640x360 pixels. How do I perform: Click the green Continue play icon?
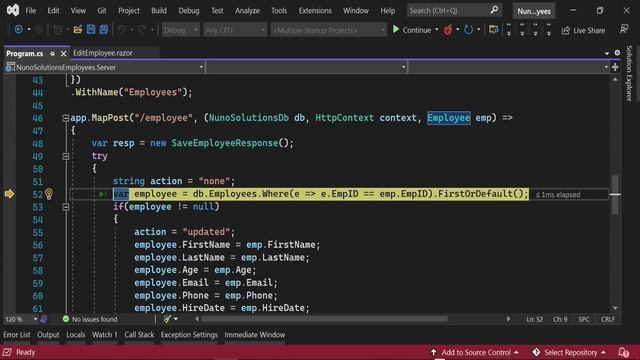pyautogui.click(x=396, y=29)
